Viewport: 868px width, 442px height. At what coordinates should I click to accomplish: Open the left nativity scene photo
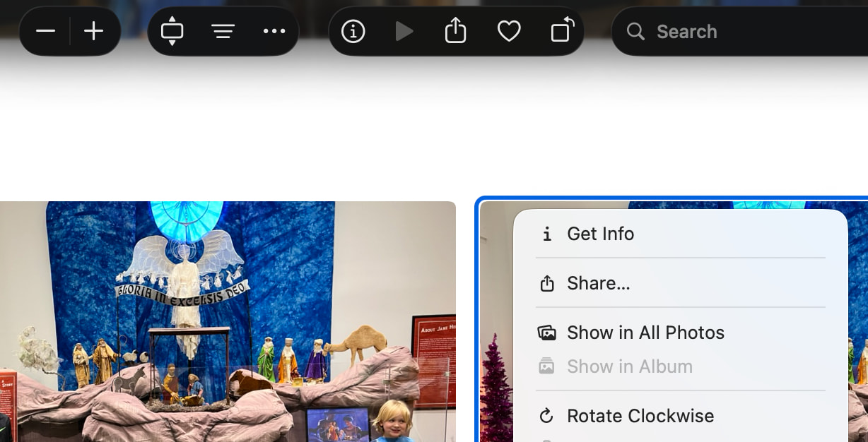pyautogui.click(x=226, y=321)
